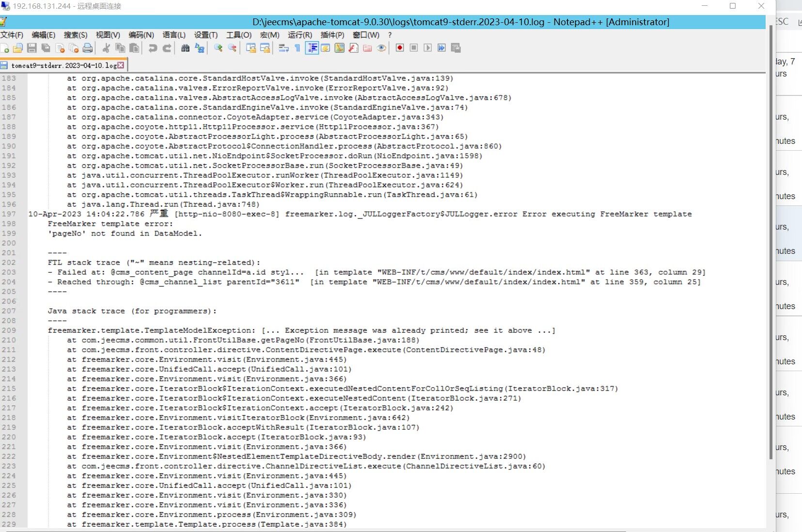Click the "'pageNo' not found in DataModel." line
The image size is (802, 532).
pyautogui.click(x=125, y=234)
